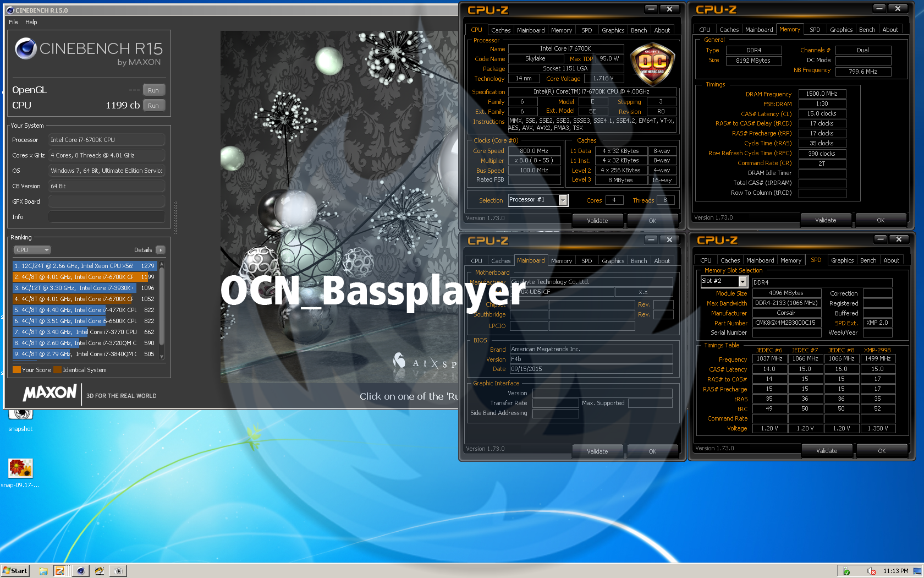Click the Core Voltage 1.716 V value
The width and height of the screenshot is (924, 578).
[x=604, y=78]
